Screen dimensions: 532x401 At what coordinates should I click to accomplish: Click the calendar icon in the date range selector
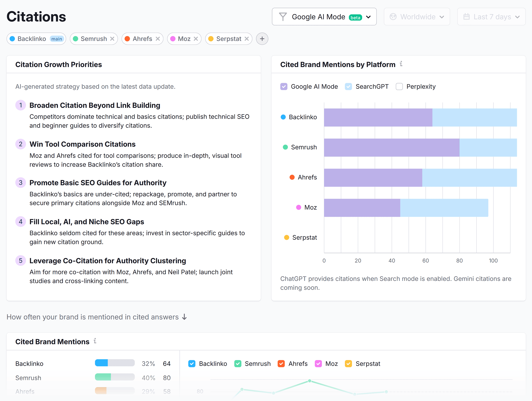(467, 16)
